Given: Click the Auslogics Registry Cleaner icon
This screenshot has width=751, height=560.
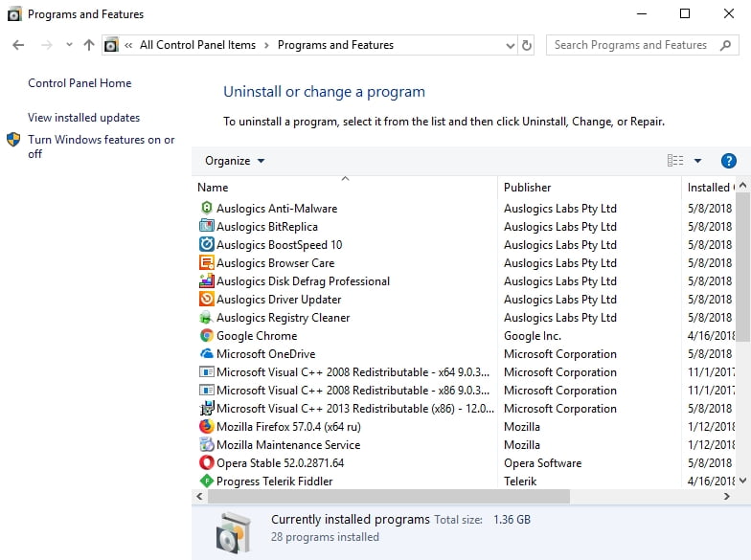Looking at the screenshot, I should pyautogui.click(x=207, y=318).
